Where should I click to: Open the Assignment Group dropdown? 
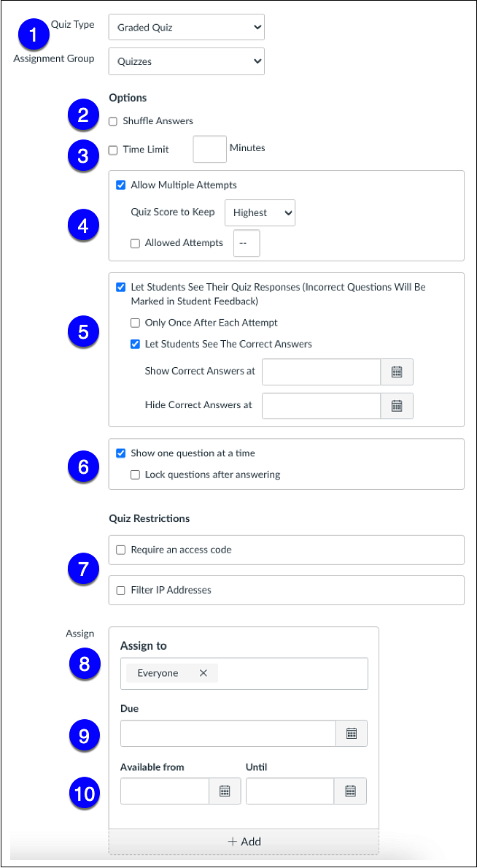(186, 61)
